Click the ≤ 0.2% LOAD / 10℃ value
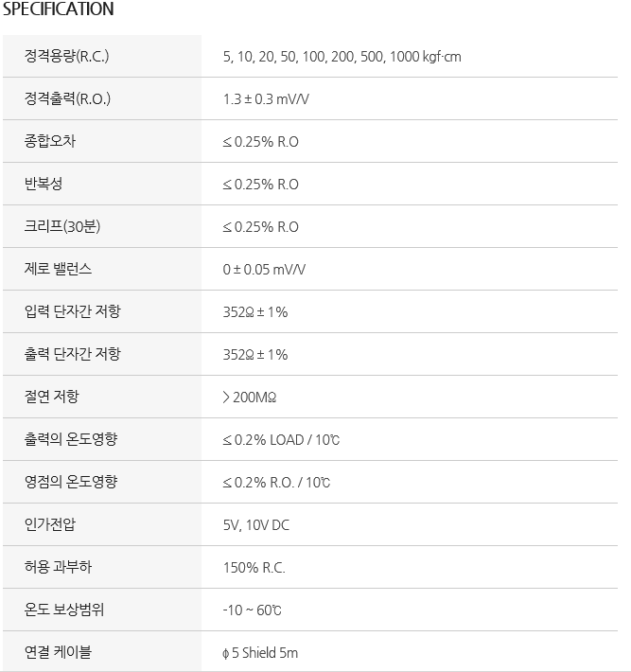 tap(281, 440)
